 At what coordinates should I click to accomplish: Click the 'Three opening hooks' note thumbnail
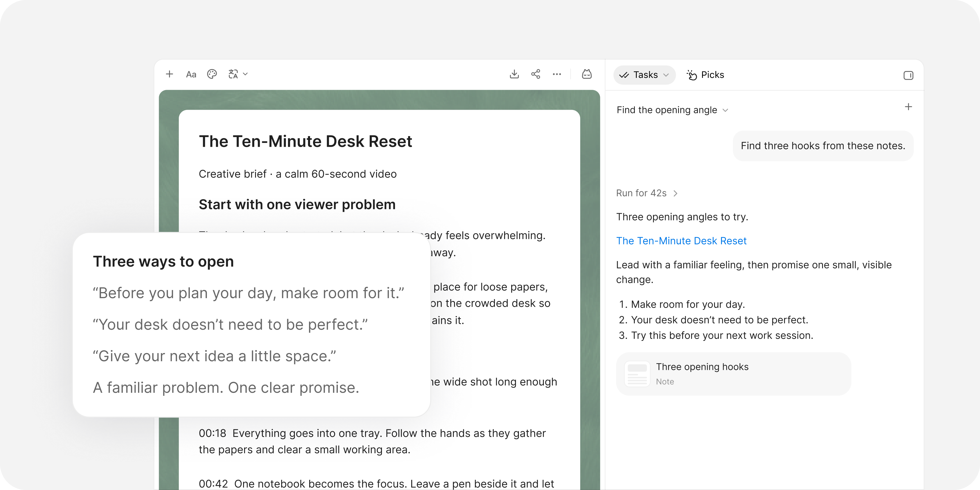pyautogui.click(x=637, y=374)
